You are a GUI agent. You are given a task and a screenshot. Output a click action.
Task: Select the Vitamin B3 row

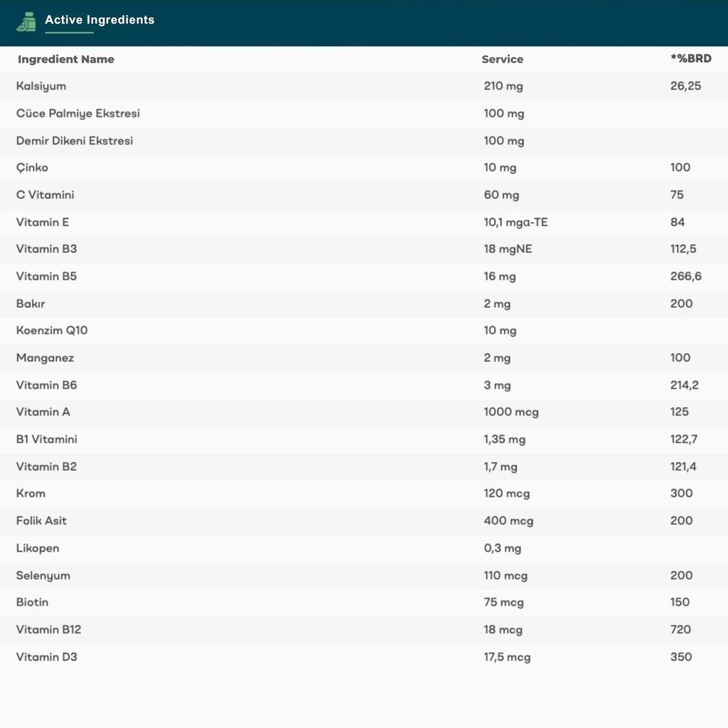point(364,250)
